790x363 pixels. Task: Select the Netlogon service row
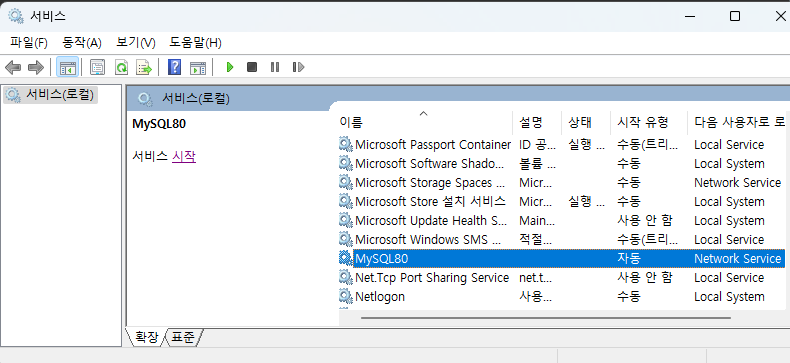(x=562, y=296)
